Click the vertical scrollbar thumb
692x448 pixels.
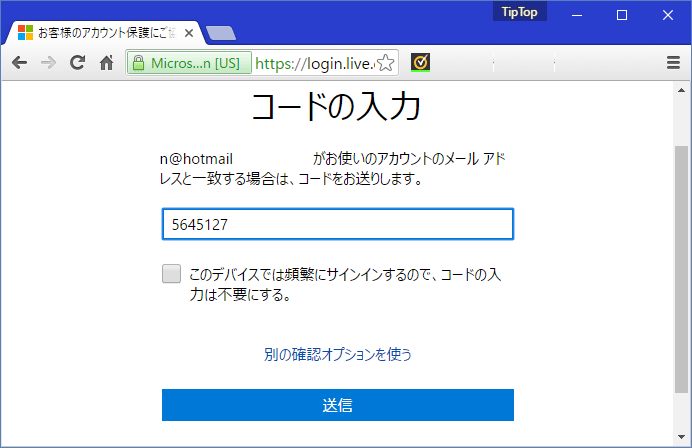coord(681,269)
